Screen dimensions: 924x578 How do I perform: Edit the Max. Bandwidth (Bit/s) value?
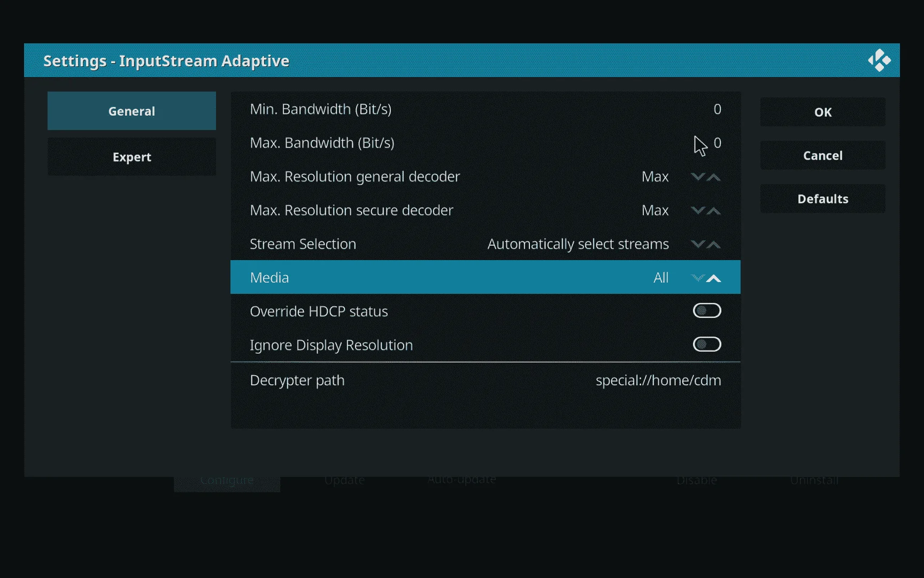tap(486, 142)
